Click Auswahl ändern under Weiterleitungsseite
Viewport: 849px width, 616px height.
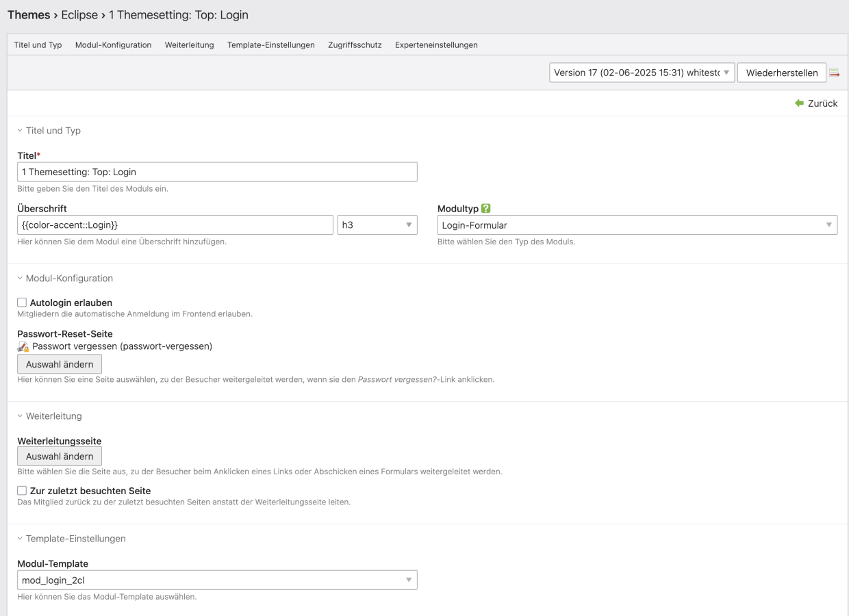click(60, 457)
